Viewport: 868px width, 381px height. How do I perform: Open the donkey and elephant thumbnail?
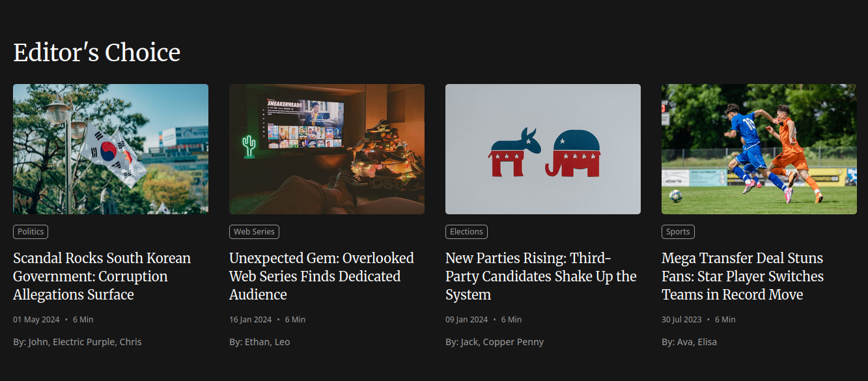pyautogui.click(x=543, y=149)
